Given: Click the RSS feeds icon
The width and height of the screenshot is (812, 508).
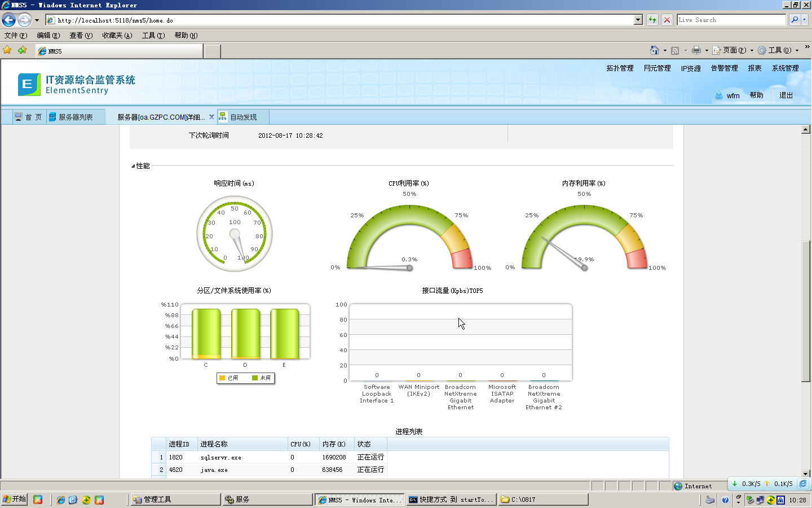Looking at the screenshot, I should [675, 50].
